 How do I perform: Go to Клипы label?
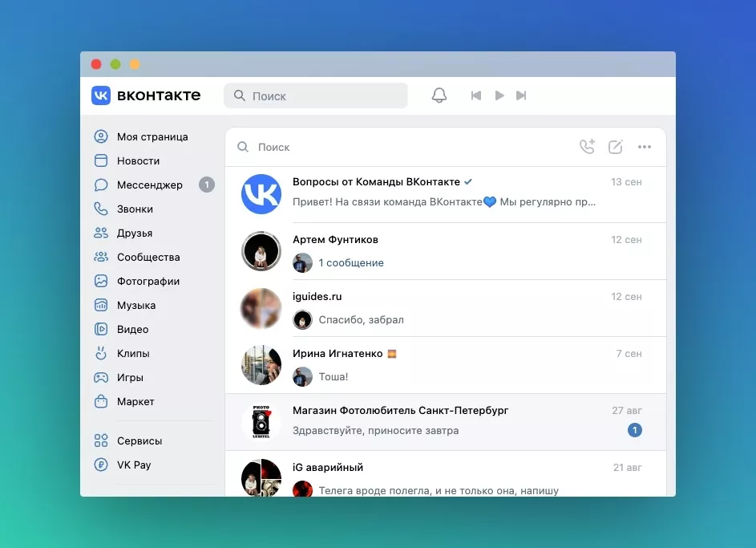pos(133,354)
